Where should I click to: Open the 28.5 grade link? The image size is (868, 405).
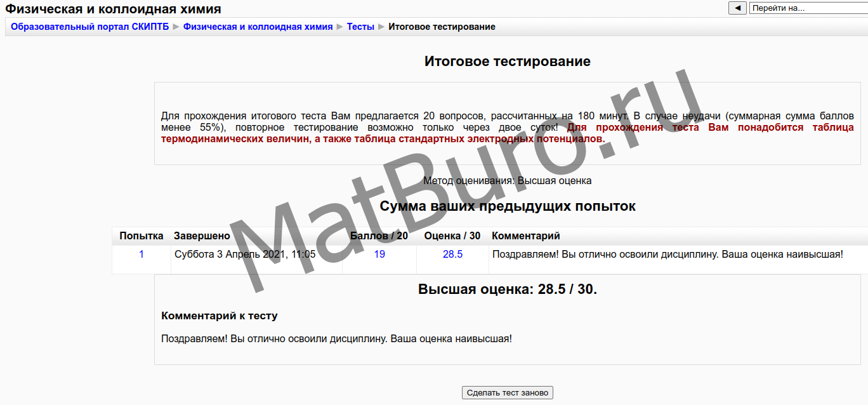tap(452, 255)
